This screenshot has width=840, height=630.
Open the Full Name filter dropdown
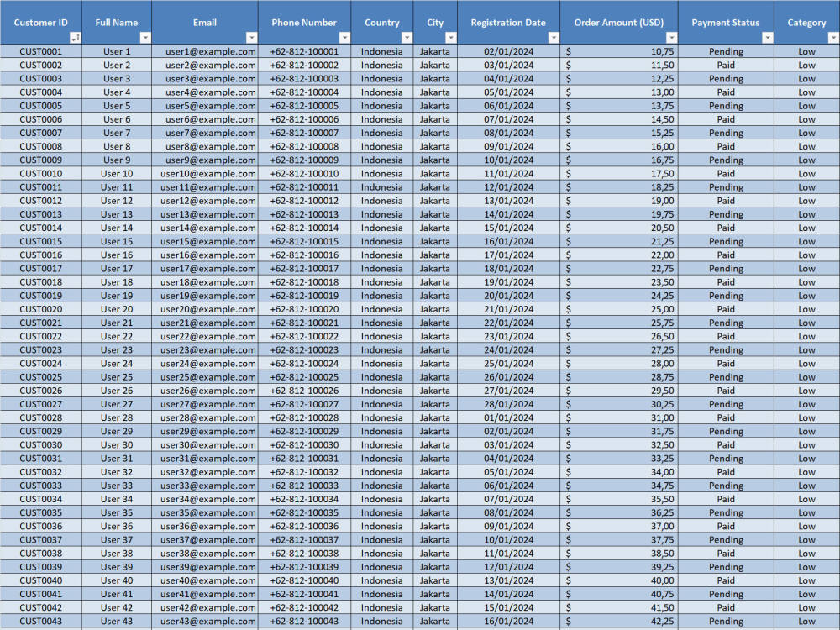tap(145, 38)
